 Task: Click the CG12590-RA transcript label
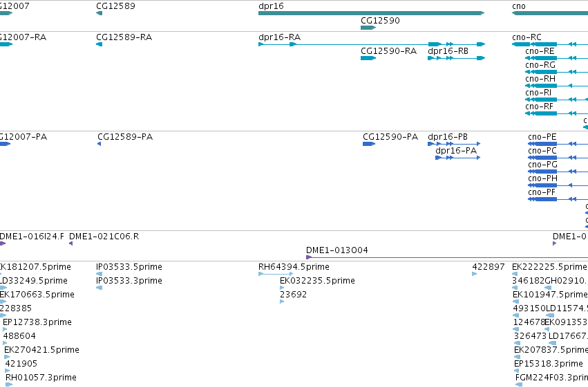pos(388,51)
